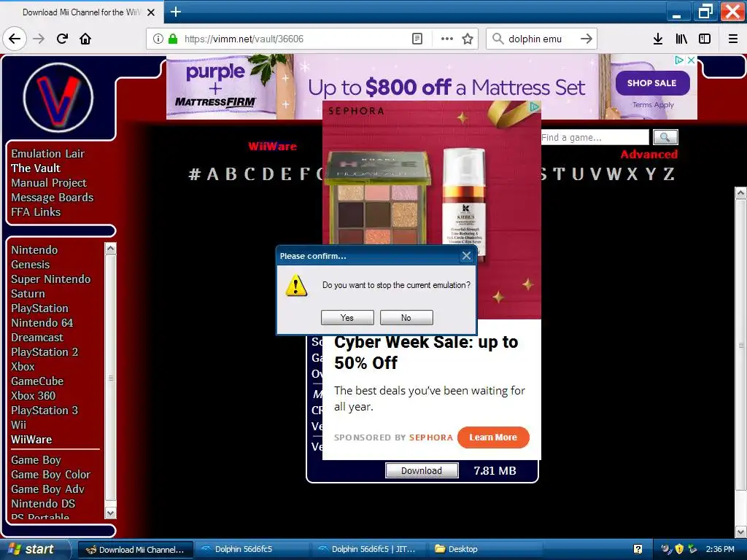Viewport: 747px width, 560px height.
Task: Open the Advanced search link
Action: tap(649, 155)
